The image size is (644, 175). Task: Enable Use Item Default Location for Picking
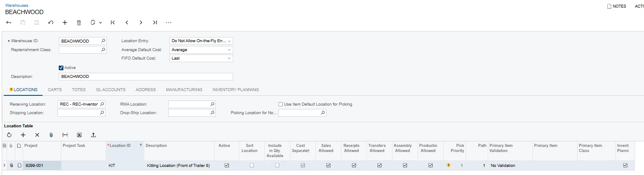coord(280,104)
